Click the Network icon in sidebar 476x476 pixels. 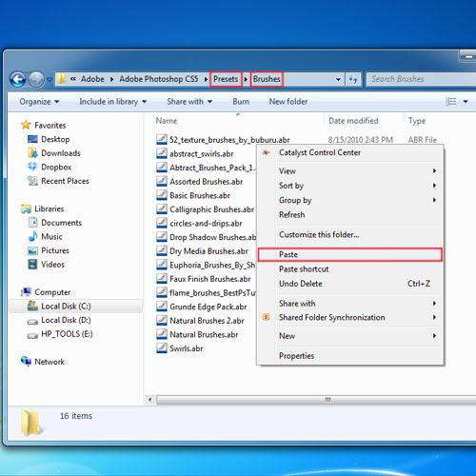(x=26, y=361)
